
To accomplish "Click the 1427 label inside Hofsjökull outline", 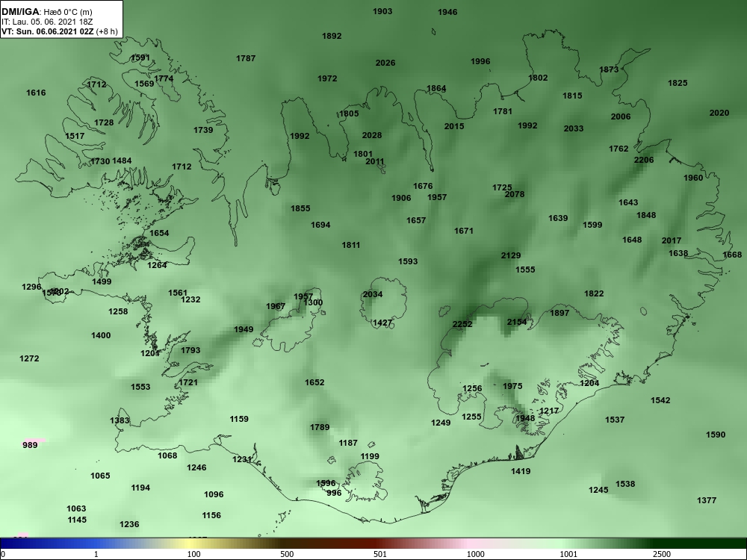I will [382, 323].
